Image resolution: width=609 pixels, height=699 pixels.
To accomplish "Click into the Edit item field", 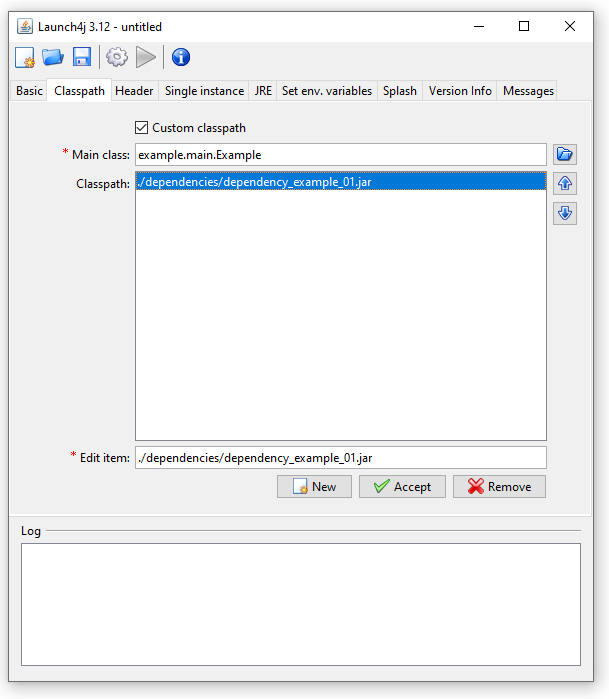I will 341,458.
